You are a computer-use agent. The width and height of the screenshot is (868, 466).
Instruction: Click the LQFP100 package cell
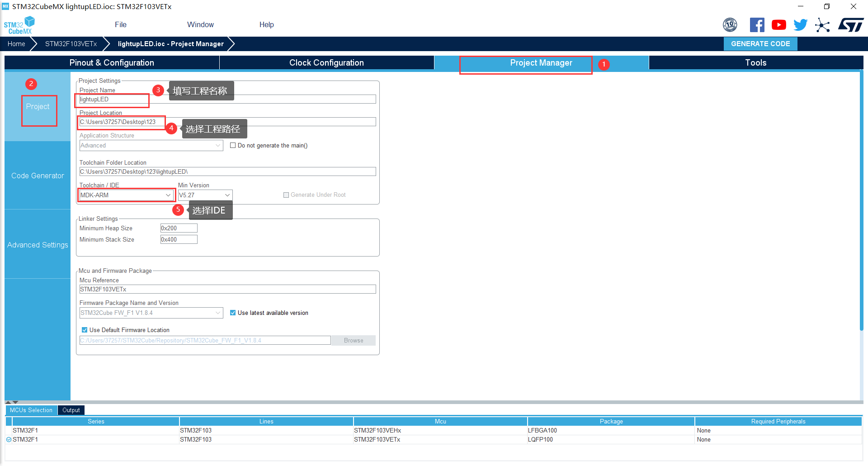pyautogui.click(x=611, y=440)
